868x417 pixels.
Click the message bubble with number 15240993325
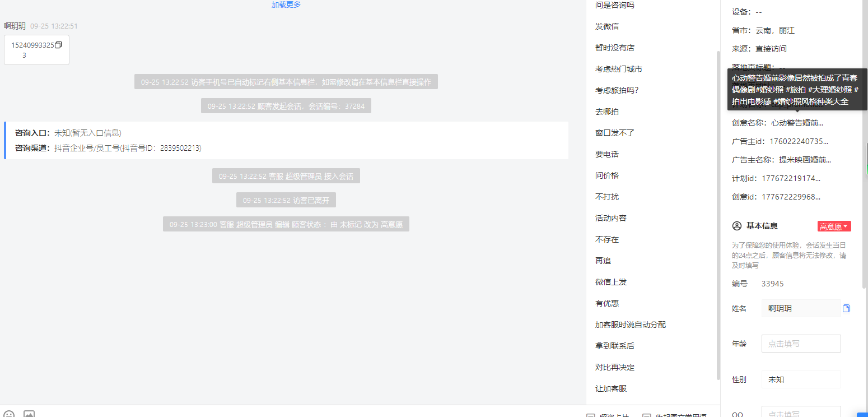[x=36, y=50]
